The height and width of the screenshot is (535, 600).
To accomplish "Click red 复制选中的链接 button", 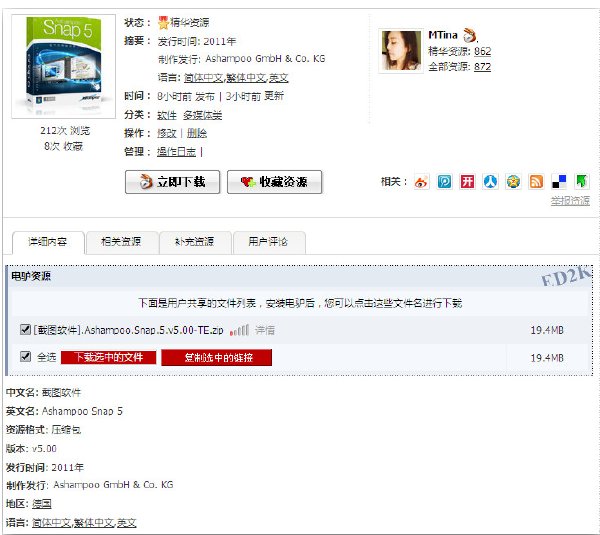I will pyautogui.click(x=217, y=357).
